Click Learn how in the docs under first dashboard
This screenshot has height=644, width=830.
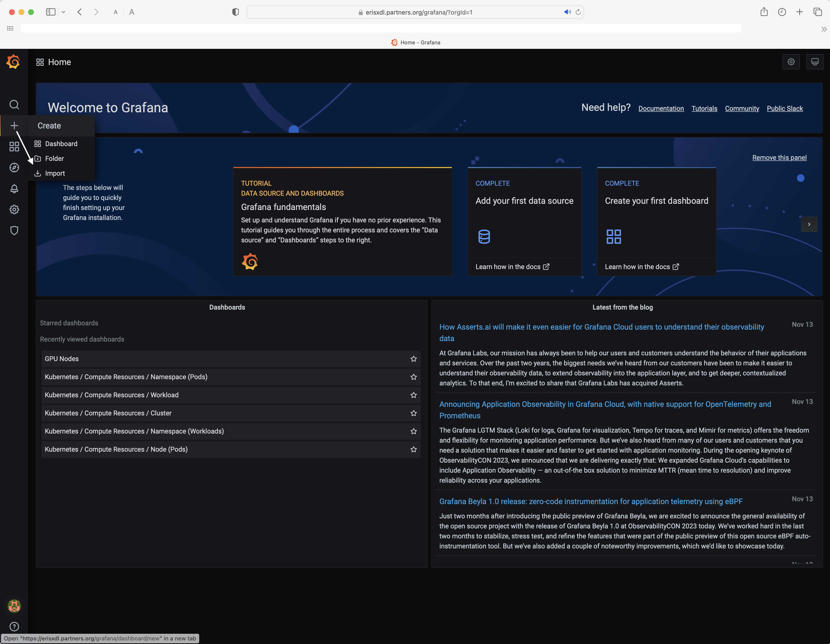(x=642, y=267)
